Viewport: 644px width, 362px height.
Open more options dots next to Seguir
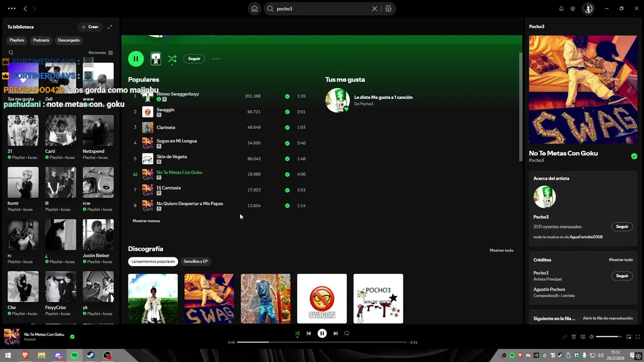216,59
